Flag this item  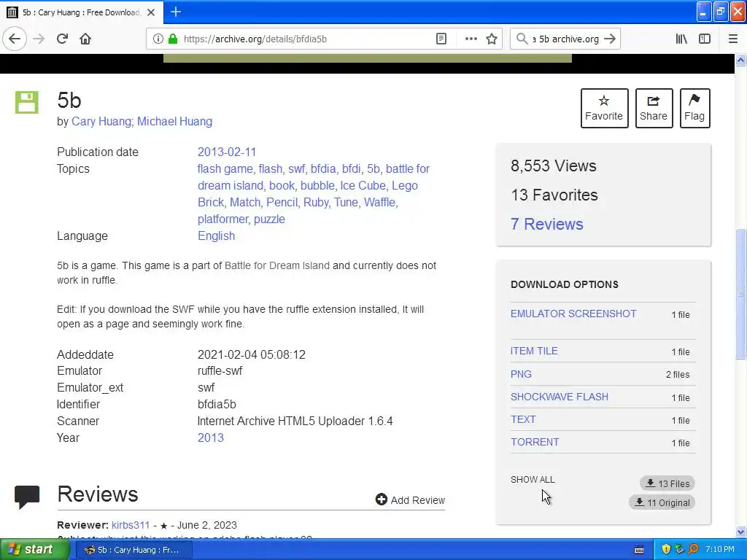pos(694,108)
